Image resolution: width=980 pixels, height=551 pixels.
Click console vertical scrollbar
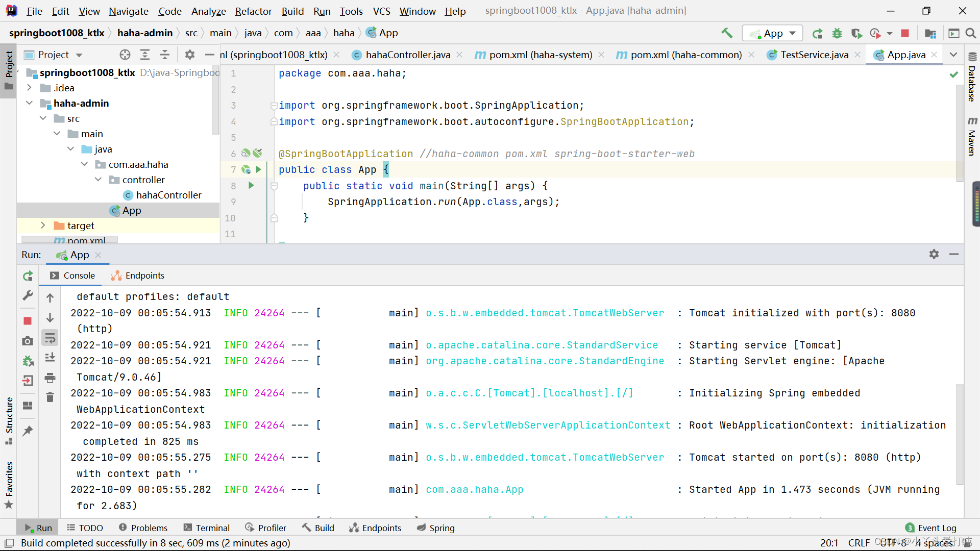[x=960, y=434]
